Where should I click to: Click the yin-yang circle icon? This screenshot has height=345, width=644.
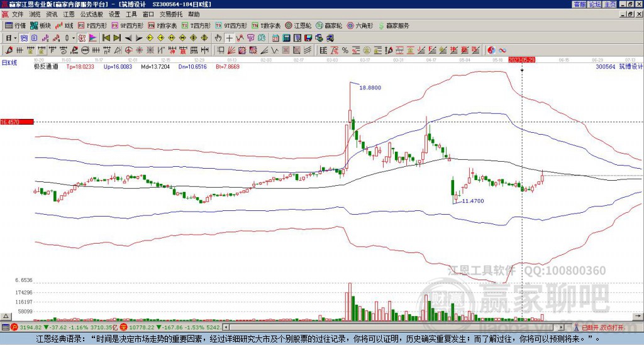(x=491, y=50)
